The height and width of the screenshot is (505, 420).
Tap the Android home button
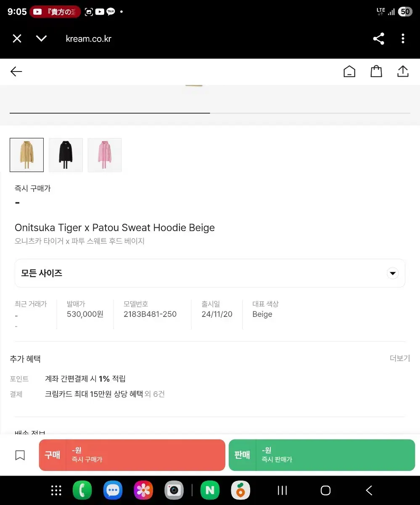tap(325, 490)
